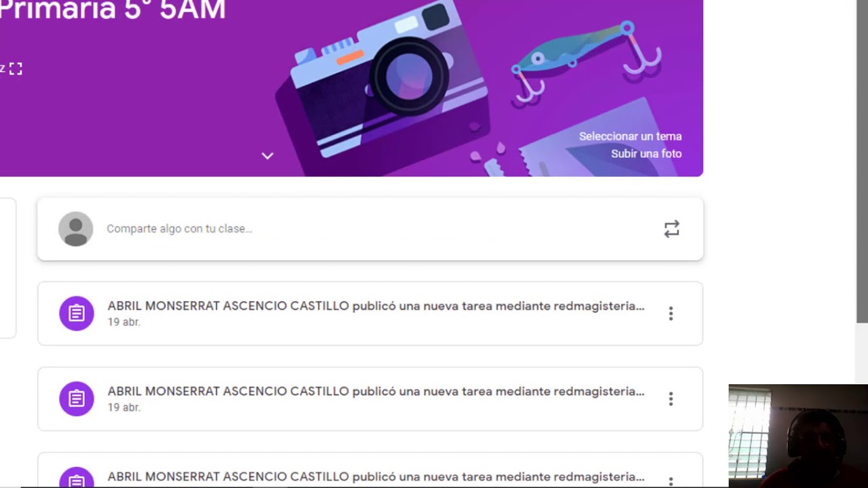Open three-dot menu of second post
868x488 pixels.
(671, 399)
